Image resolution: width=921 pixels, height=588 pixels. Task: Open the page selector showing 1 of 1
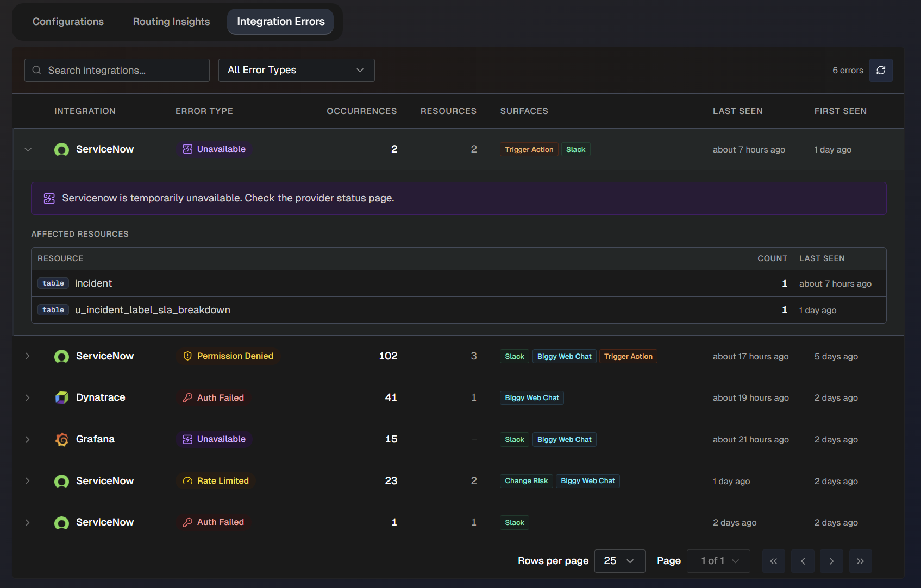tap(718, 561)
